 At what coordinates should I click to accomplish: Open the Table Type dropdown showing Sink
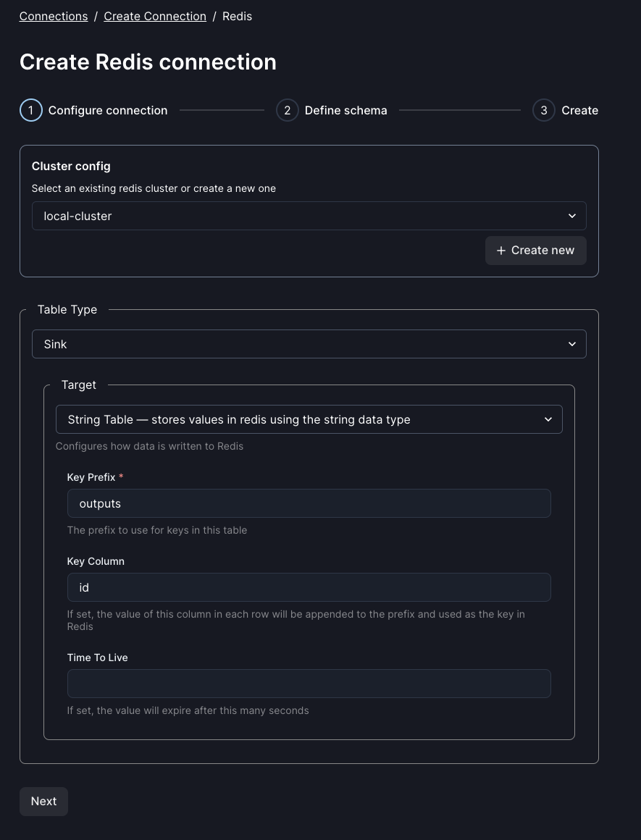click(x=309, y=344)
